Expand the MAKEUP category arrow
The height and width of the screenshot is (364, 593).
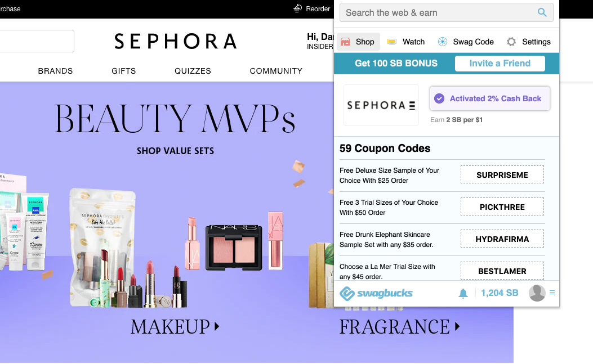(217, 326)
